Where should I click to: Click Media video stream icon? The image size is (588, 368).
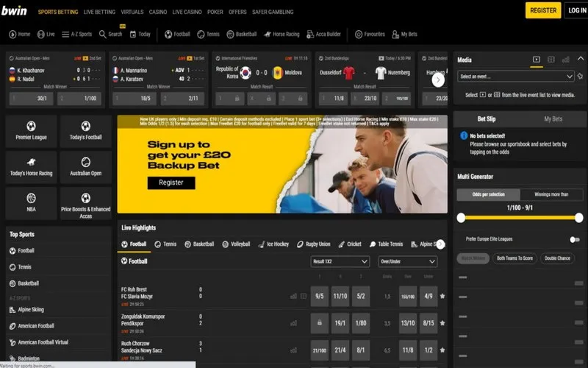[537, 60]
